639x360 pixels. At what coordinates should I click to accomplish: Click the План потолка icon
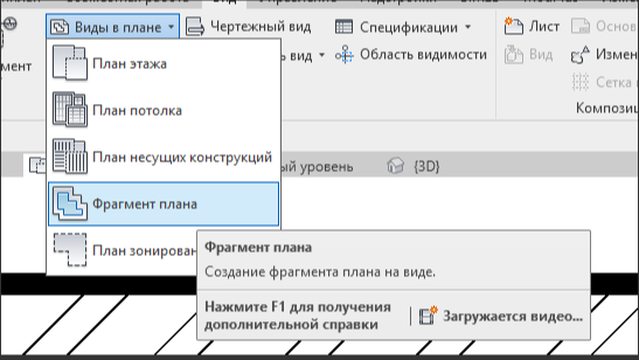70,110
